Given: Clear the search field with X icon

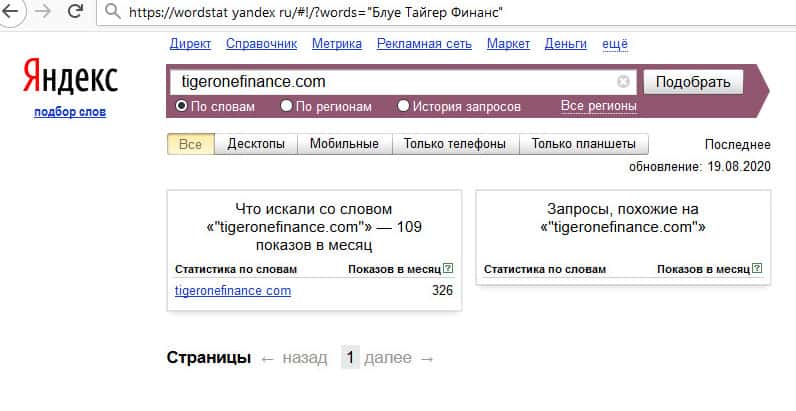Looking at the screenshot, I should 624,81.
